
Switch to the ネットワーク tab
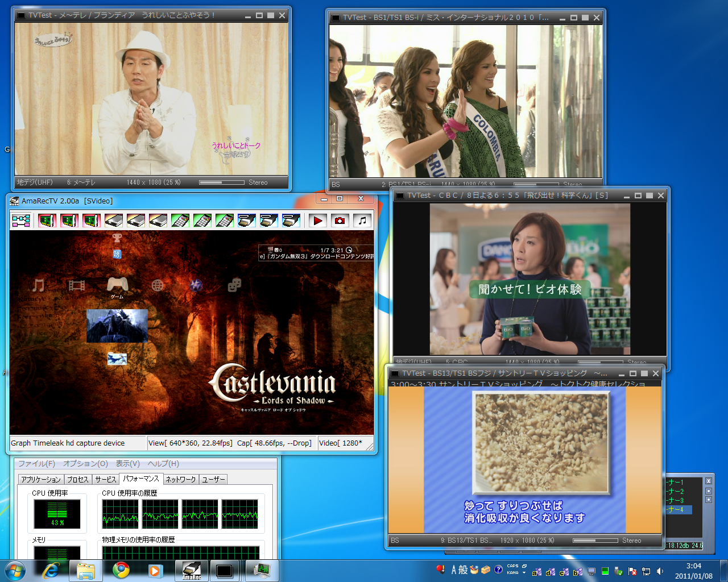(x=181, y=479)
